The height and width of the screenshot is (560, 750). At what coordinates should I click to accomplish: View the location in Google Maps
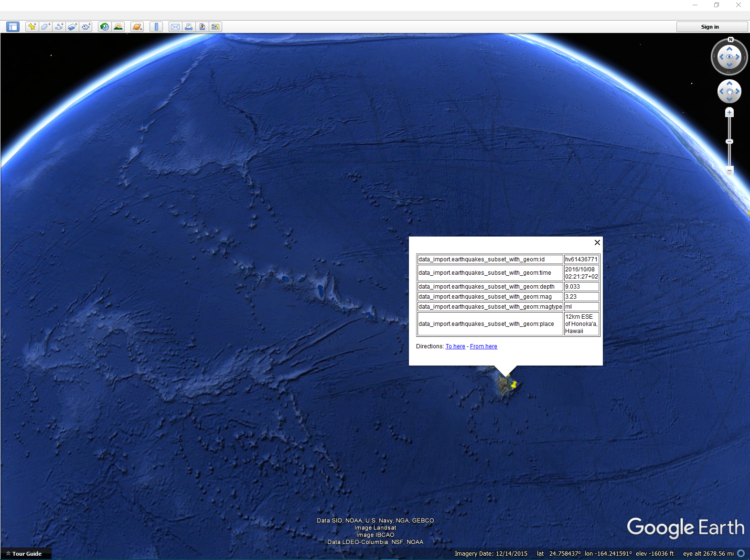(215, 27)
